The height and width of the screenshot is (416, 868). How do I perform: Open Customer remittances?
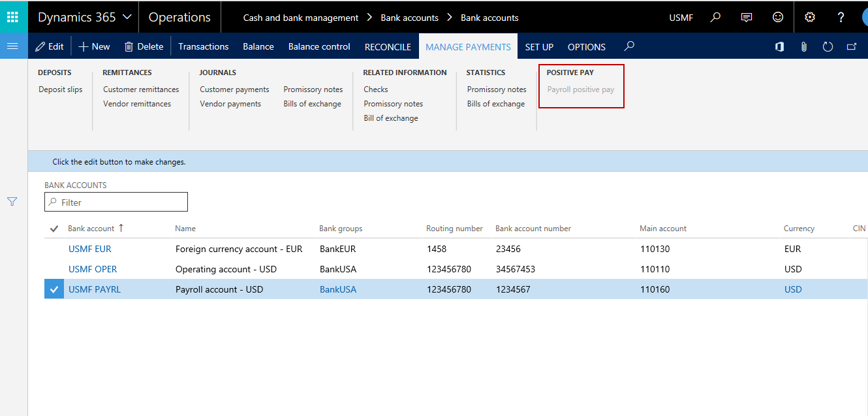click(141, 89)
